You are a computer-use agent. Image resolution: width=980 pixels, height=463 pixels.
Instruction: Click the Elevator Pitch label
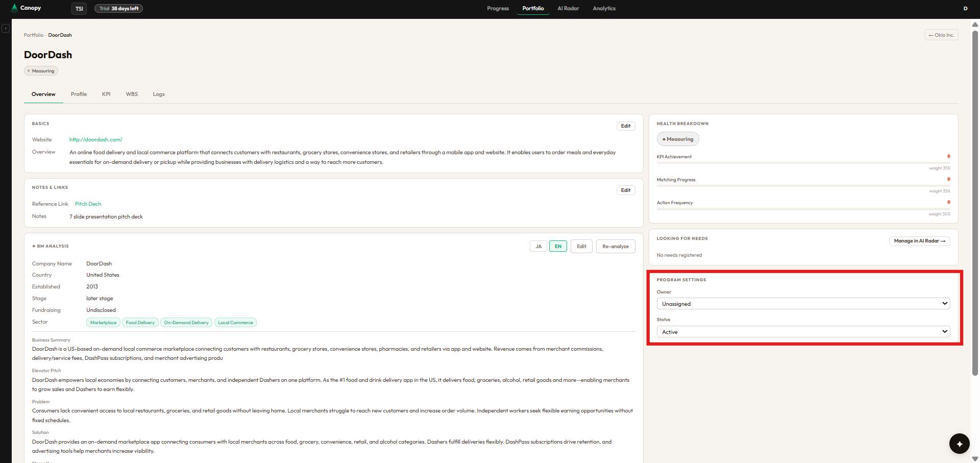pyautogui.click(x=46, y=371)
